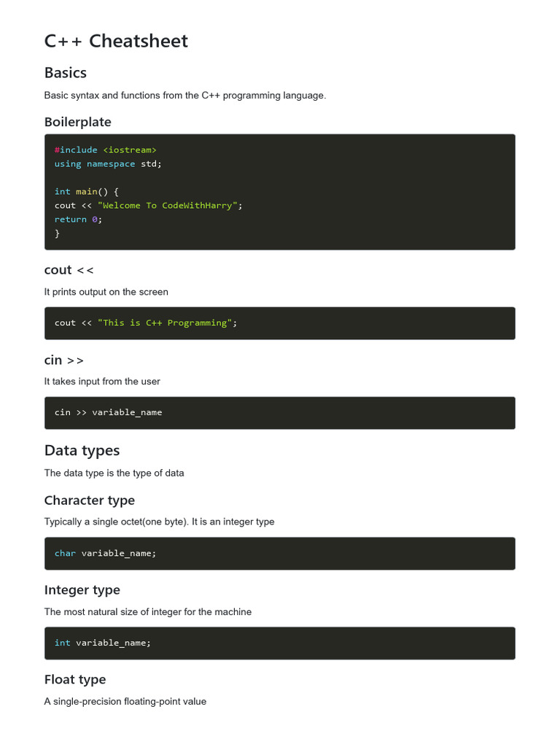The width and height of the screenshot is (560, 747).
Task: Click the Float type heading
Action: [x=75, y=680]
